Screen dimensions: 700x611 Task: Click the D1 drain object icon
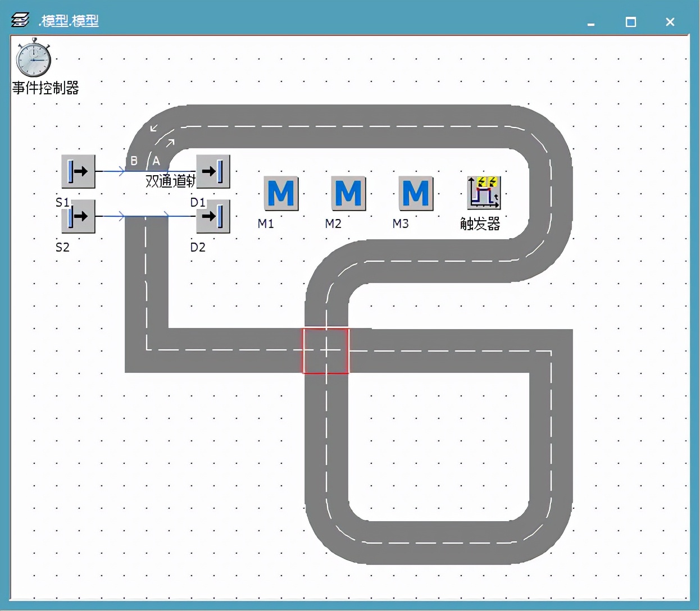pyautogui.click(x=213, y=171)
